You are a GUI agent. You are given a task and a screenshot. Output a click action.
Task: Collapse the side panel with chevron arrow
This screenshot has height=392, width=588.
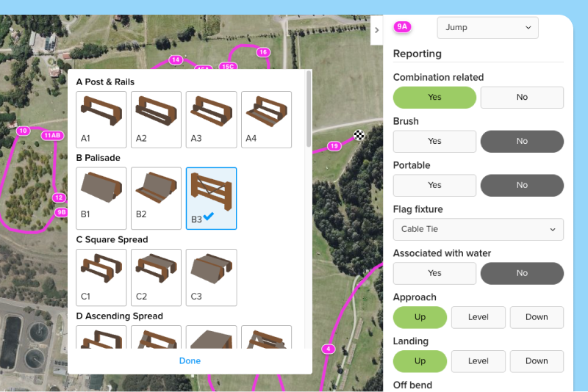coord(376,30)
